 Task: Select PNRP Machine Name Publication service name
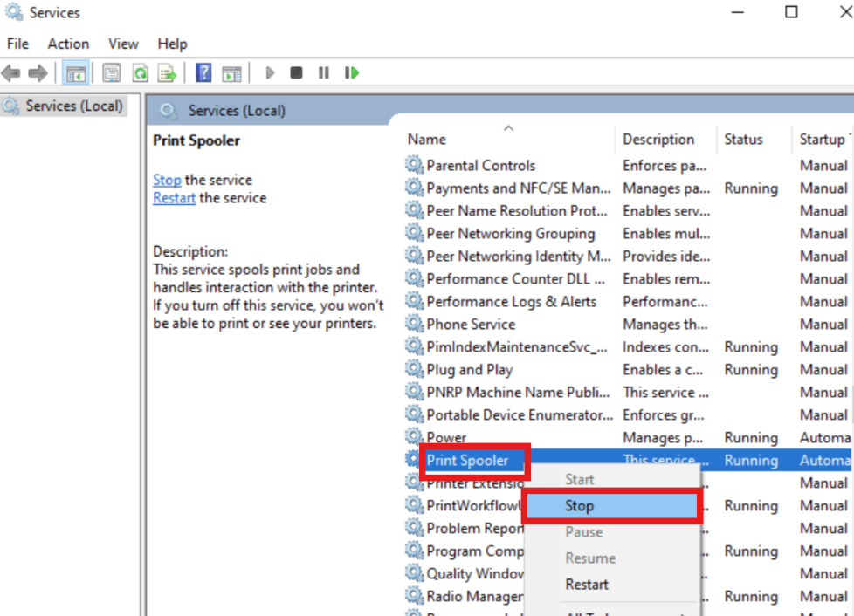(x=518, y=393)
